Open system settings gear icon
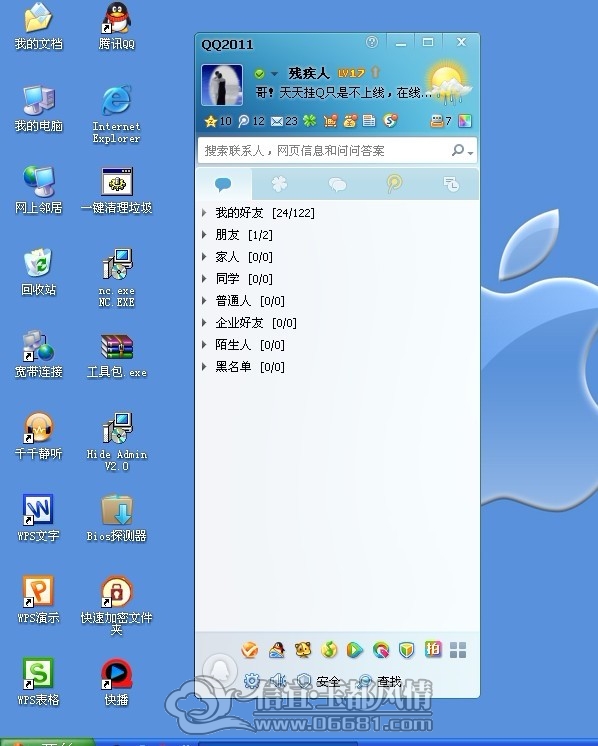The image size is (598, 746). pyautogui.click(x=251, y=681)
